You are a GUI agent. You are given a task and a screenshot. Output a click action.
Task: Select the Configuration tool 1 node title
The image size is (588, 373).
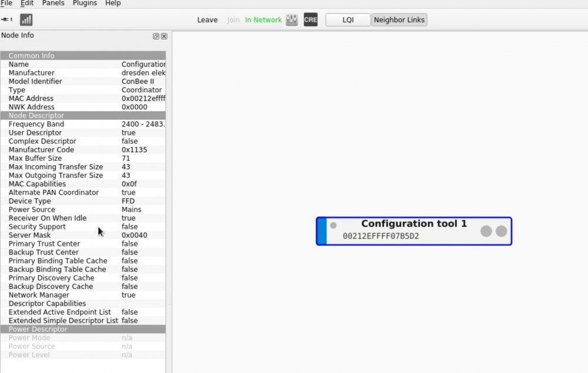coord(414,224)
